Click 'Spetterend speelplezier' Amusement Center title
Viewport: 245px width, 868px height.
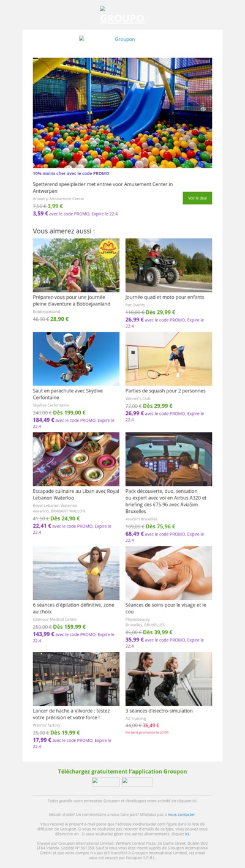pos(103,187)
